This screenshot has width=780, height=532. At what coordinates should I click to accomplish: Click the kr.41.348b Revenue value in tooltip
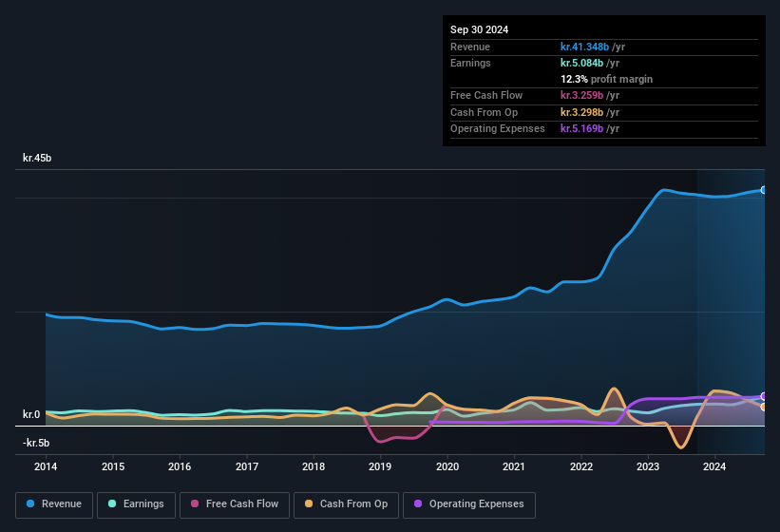point(591,47)
